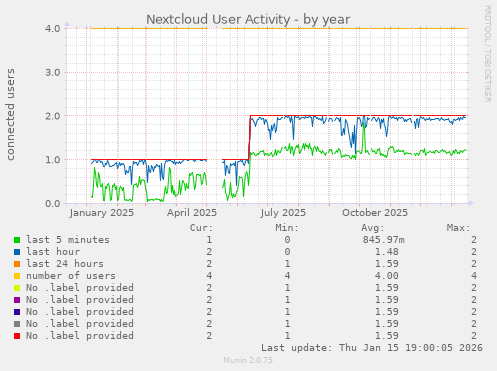Screen dimensions: 497x371
Task: Click the average value '845.97m'
Action: 384,240
